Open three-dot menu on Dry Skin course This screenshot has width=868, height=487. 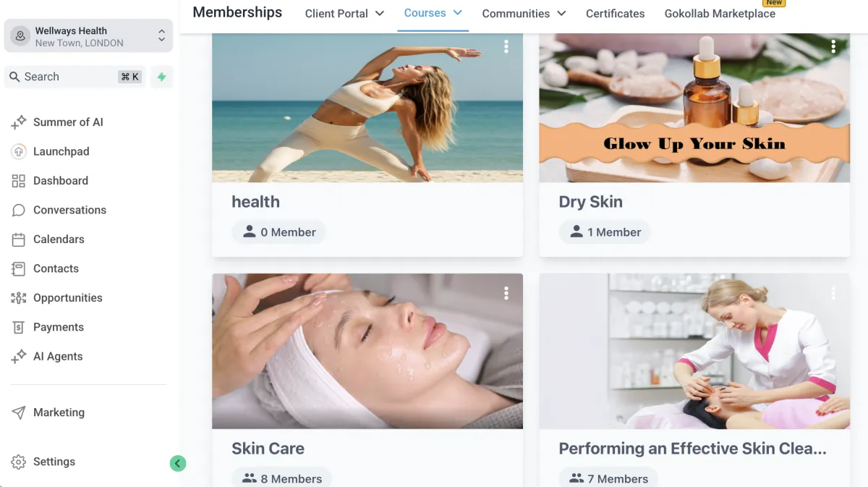833,46
